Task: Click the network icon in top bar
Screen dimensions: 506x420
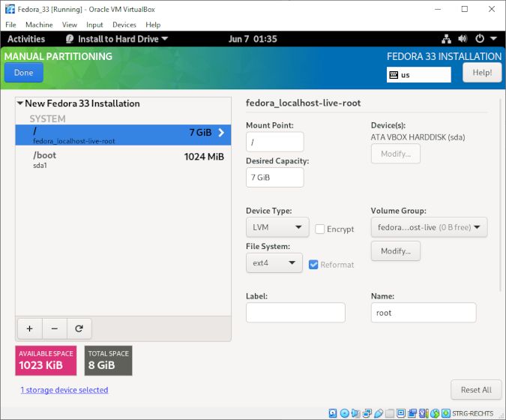Action: point(446,39)
